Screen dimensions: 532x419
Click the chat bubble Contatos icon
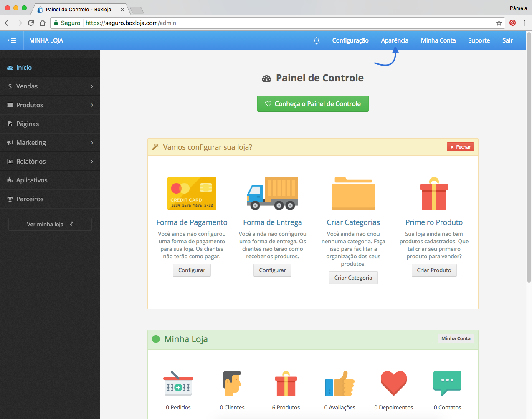pos(447,383)
